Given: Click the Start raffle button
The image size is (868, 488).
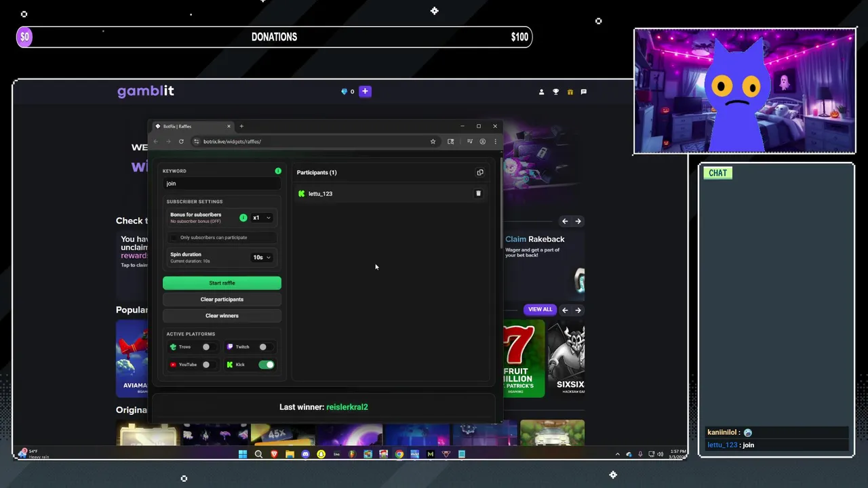Looking at the screenshot, I should (x=222, y=283).
